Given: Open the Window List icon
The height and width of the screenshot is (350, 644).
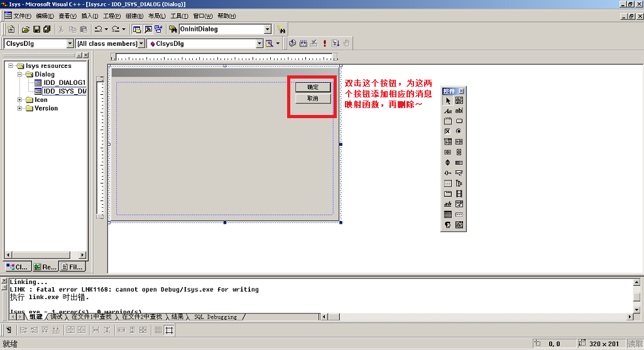Looking at the screenshot, I should tap(158, 29).
